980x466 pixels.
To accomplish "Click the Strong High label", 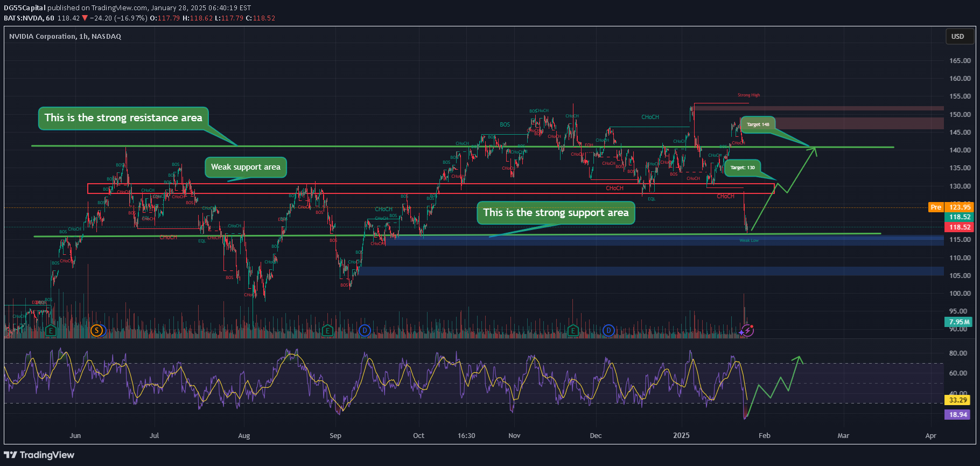I will tap(748, 95).
